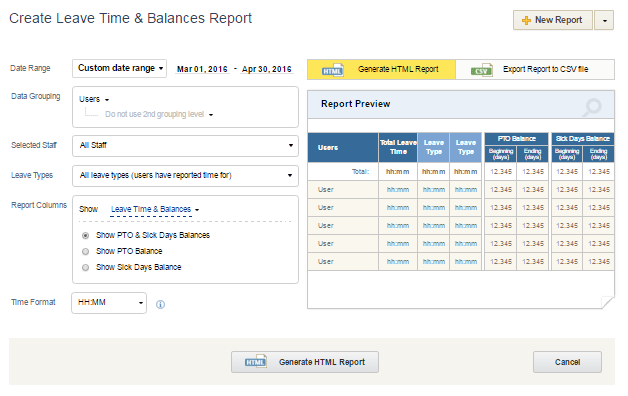
Task: Click the plus icon on New Report
Action: pyautogui.click(x=526, y=20)
